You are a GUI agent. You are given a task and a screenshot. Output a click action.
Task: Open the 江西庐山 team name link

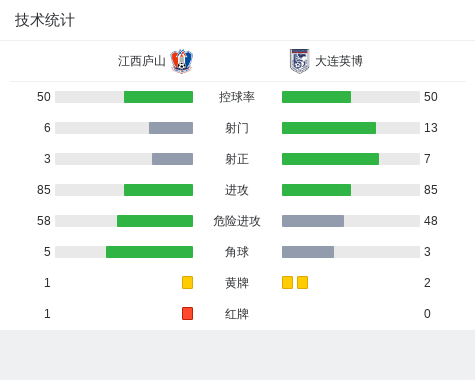tap(142, 61)
